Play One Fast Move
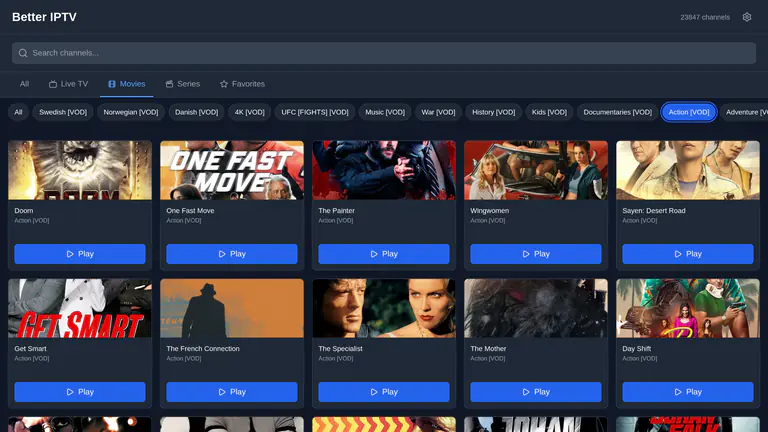The height and width of the screenshot is (432, 768). (x=232, y=254)
